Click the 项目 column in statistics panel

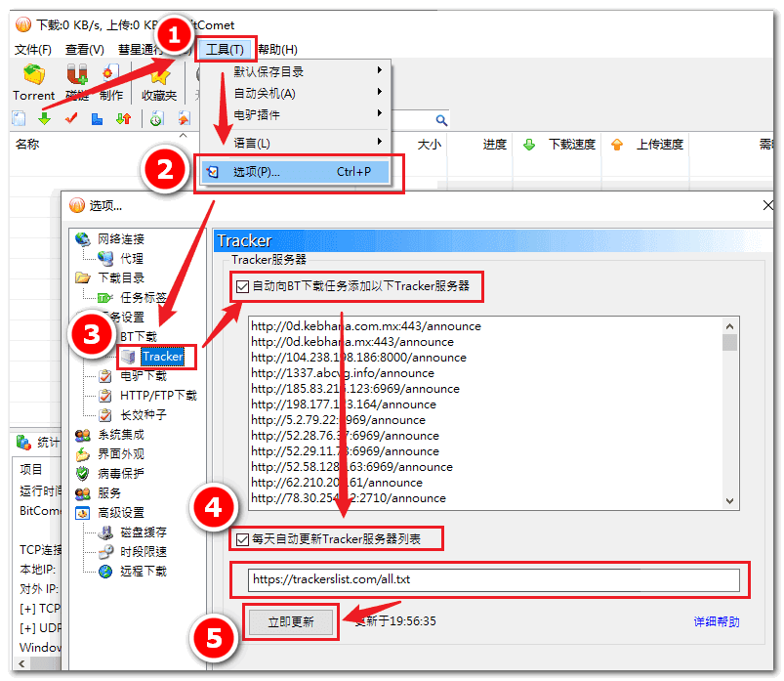[x=31, y=469]
